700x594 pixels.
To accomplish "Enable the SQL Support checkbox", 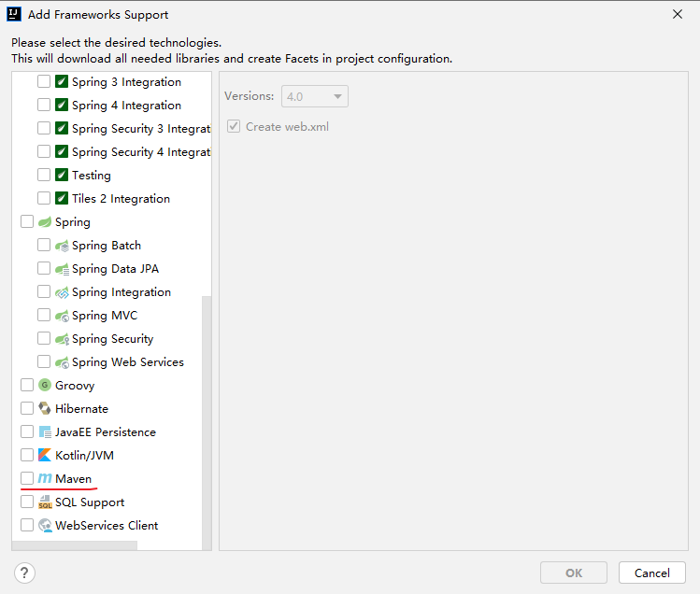I will coord(27,502).
